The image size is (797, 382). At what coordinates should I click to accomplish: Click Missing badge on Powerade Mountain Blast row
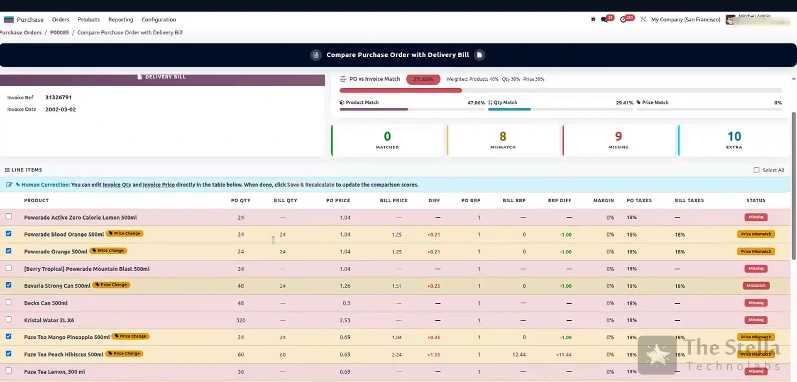coord(756,269)
